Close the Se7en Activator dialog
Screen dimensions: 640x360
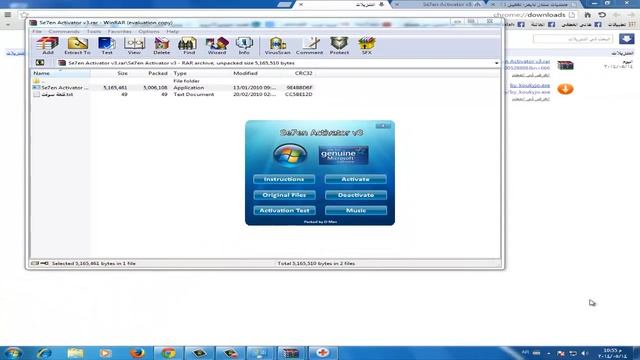click(x=383, y=126)
